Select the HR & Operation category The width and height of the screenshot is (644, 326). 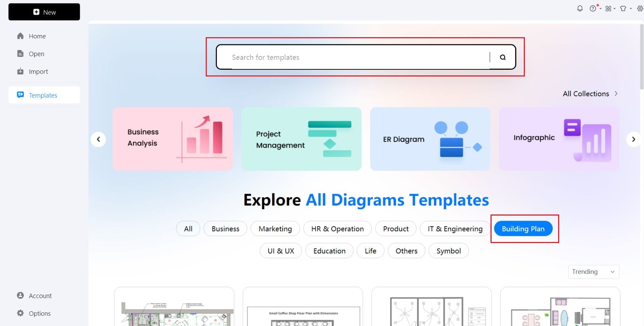pyautogui.click(x=337, y=229)
